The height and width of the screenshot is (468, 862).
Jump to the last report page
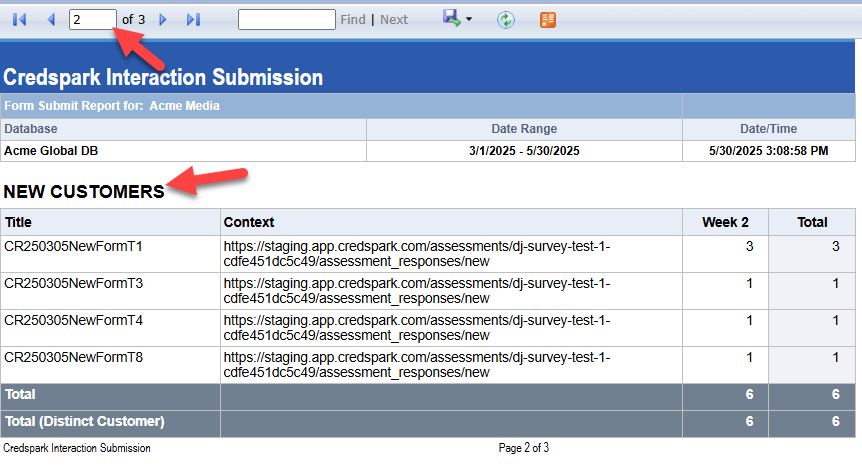[194, 19]
